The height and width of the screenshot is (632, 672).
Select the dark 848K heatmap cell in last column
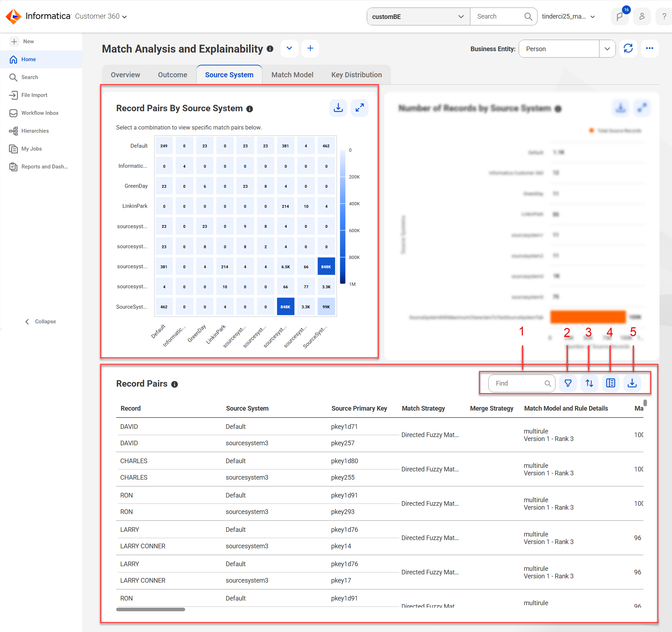click(326, 266)
